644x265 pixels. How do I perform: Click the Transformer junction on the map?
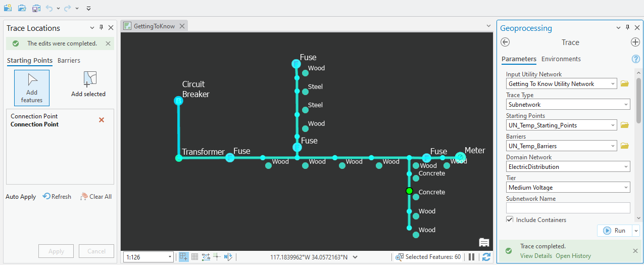point(179,158)
